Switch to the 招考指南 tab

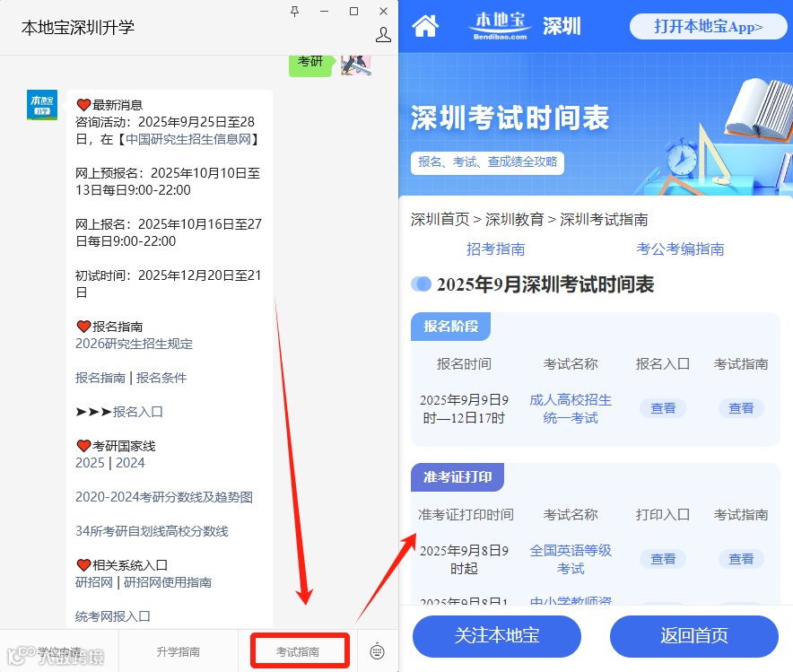(x=495, y=249)
